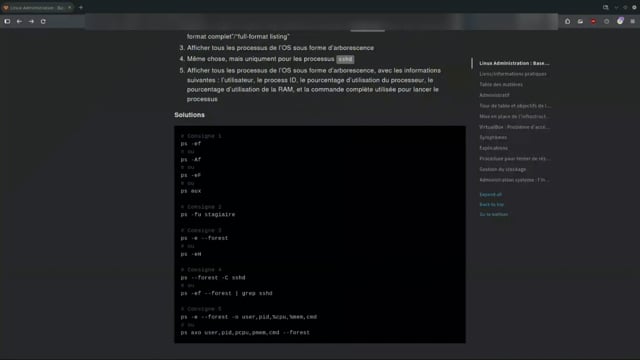Click the '# Consigne 1' comment line
Screen dimensions: 640x360
(x=201, y=136)
